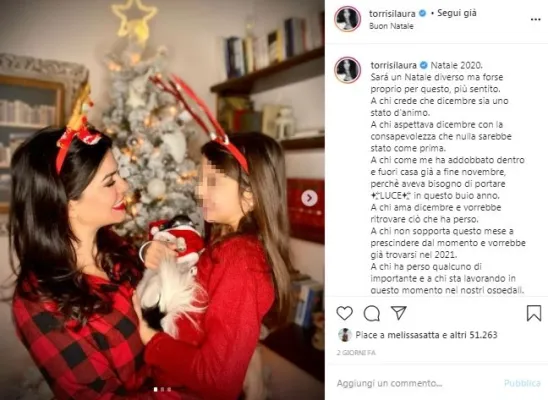
Task: Open torrisilaura username in caption
Action: 394,65
